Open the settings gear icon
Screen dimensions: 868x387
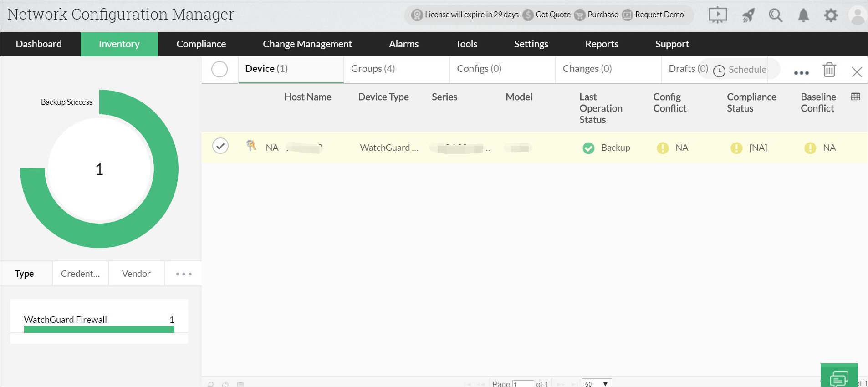tap(831, 15)
